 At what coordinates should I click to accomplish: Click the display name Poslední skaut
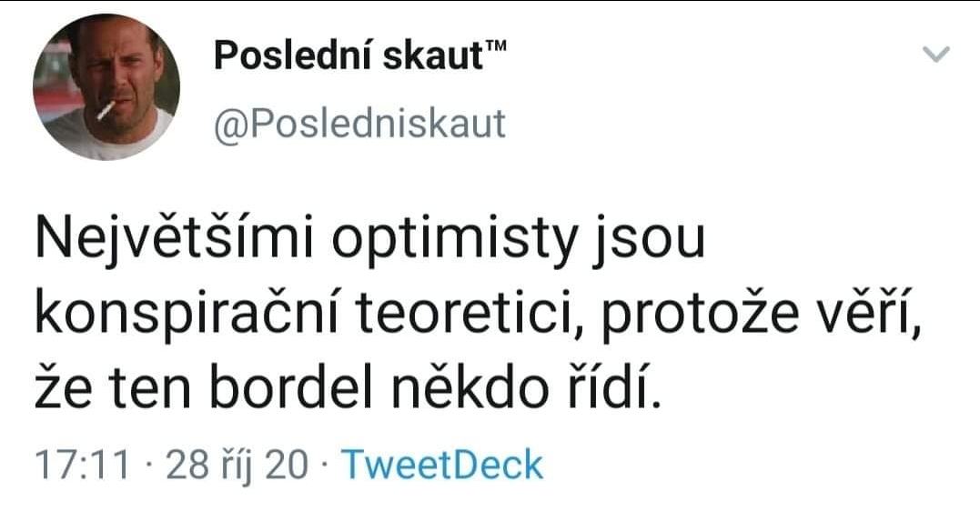(x=347, y=56)
